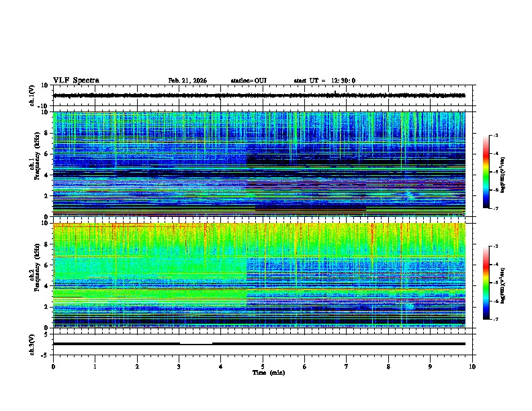532x411 pixels.
Task: Click the ch.1 spectrogram color scale bar
Action: (486, 172)
